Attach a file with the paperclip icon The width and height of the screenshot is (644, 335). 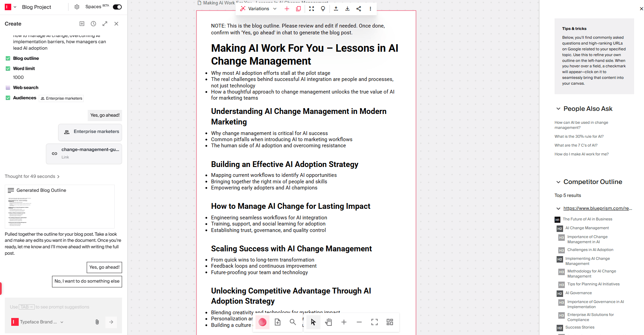click(97, 322)
